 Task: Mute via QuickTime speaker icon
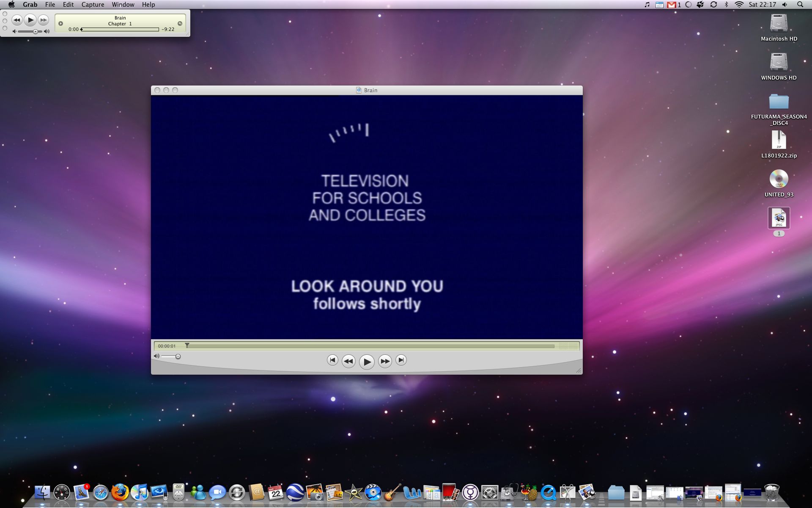tap(156, 356)
